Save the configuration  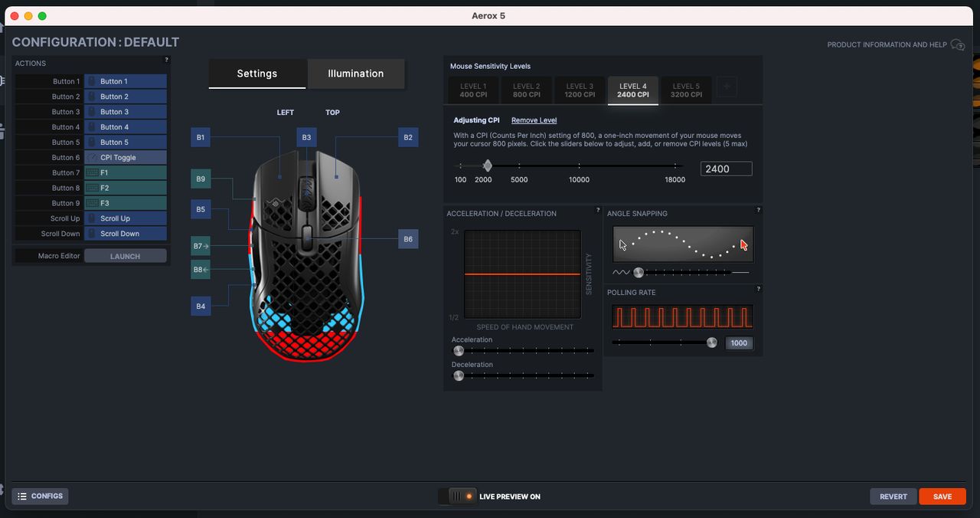click(x=942, y=497)
